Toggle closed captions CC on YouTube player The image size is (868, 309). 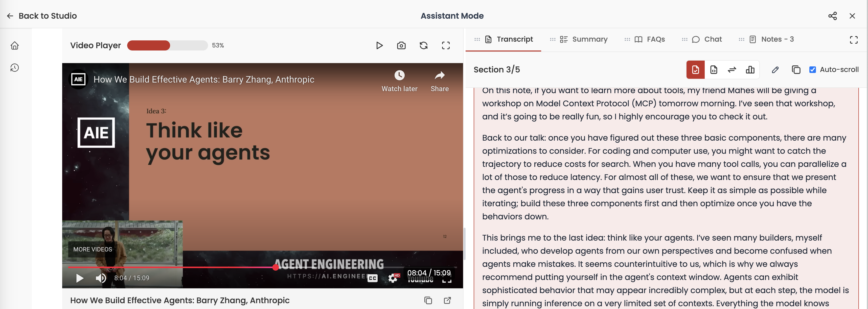click(372, 278)
